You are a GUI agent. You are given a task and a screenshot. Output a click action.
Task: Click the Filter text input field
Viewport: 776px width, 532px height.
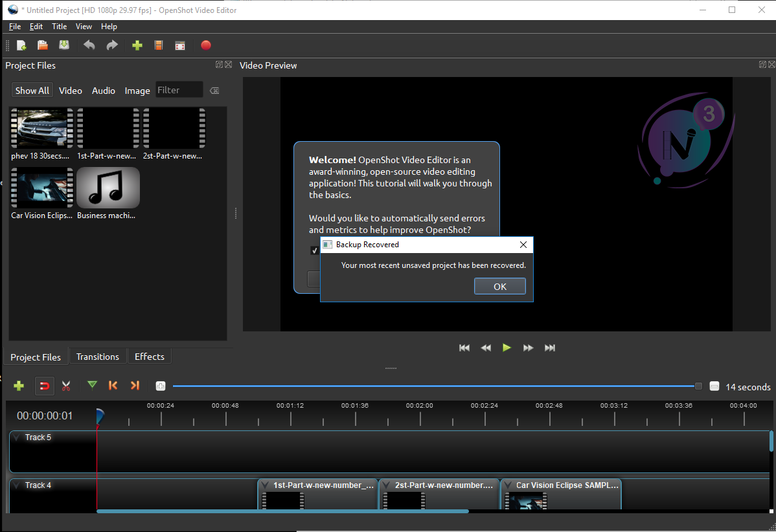pos(179,90)
